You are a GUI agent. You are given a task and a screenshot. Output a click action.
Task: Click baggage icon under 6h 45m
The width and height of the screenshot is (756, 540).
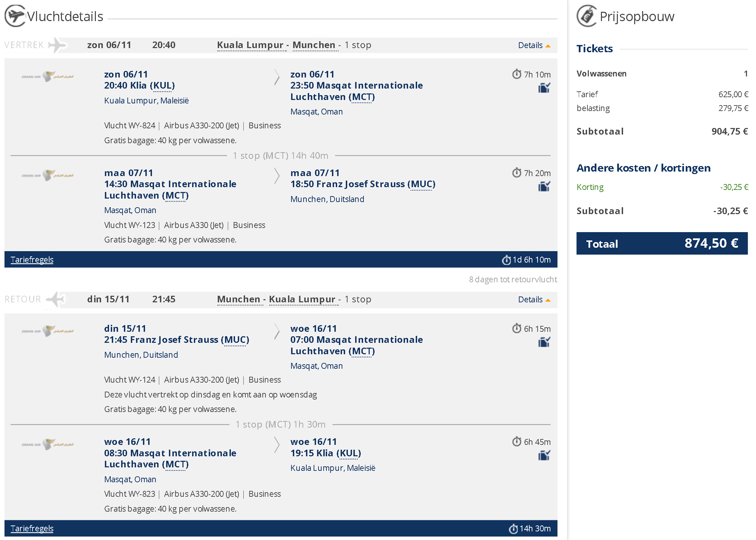tap(544, 456)
